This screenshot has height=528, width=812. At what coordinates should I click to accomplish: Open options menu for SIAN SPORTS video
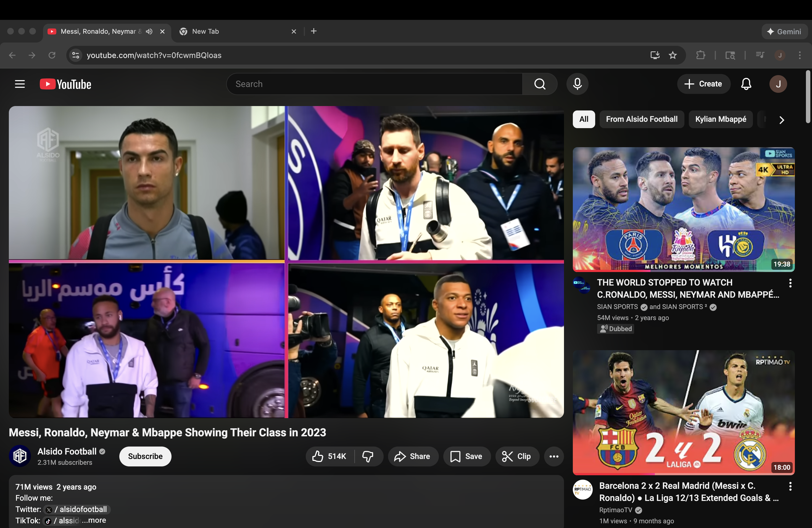point(790,283)
